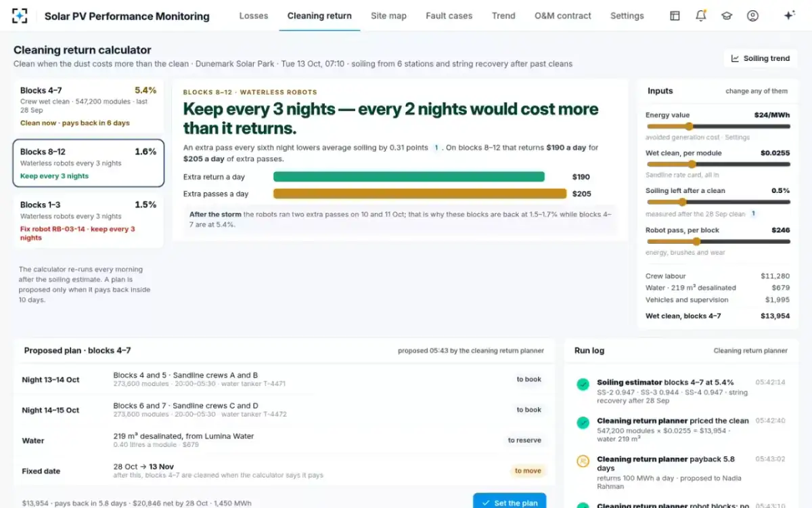
Task: Click '219 m³ desalinated, from Lumina Water'
Action: point(183,436)
